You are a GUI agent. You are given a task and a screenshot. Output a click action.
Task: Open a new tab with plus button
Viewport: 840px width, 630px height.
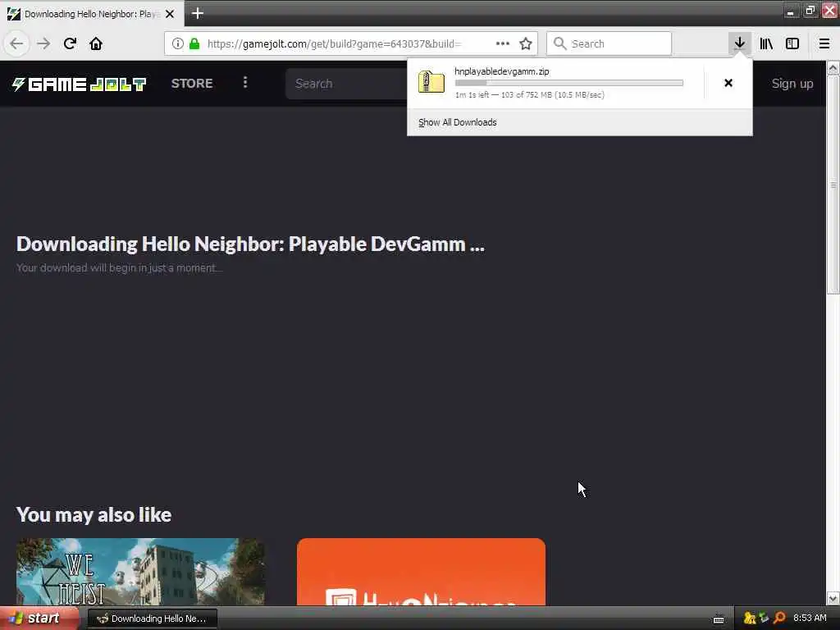point(197,13)
